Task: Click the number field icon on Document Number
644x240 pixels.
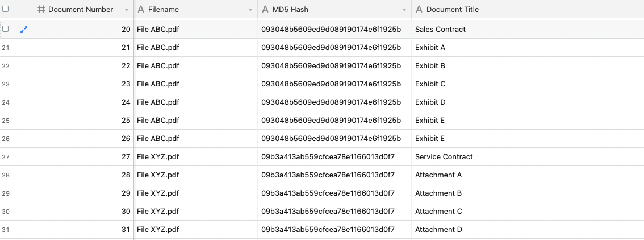Action: pos(41,9)
